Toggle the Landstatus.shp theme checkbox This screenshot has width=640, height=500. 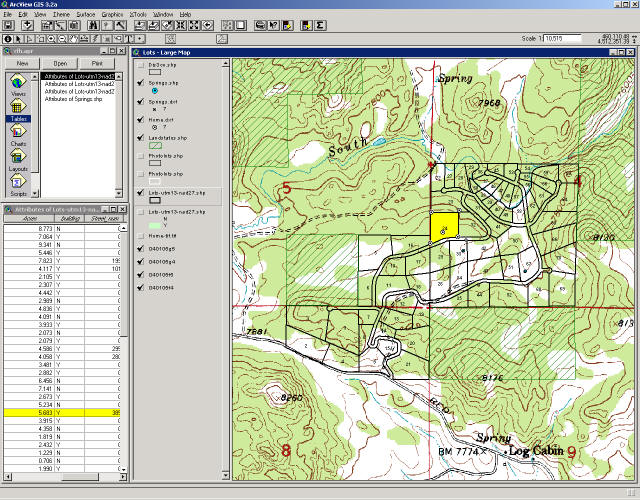140,138
